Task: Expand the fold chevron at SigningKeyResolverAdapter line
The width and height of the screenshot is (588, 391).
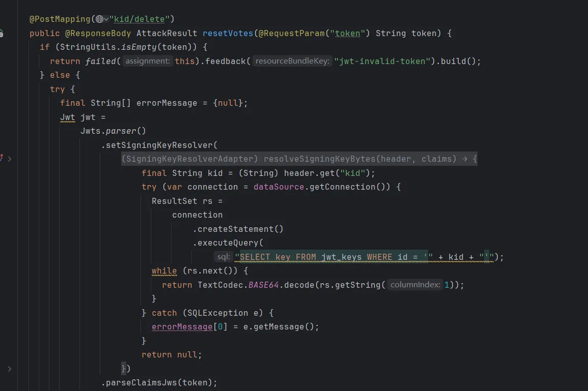Action: click(x=10, y=159)
